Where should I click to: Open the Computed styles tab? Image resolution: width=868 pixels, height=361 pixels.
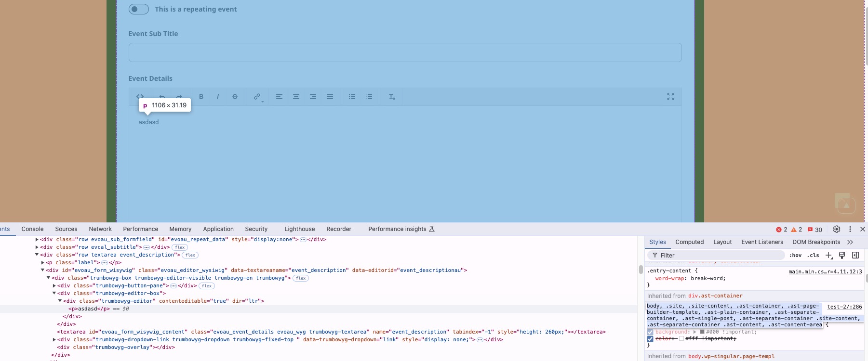689,242
